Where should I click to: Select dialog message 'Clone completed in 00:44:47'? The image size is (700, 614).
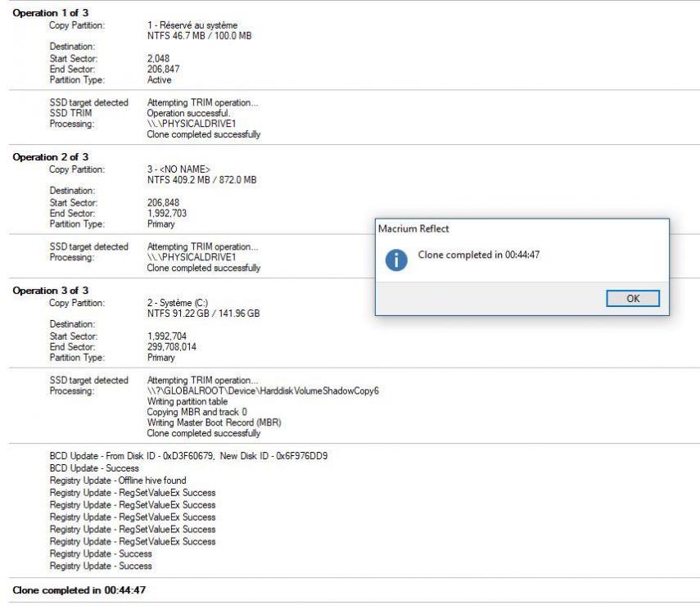pos(479,255)
